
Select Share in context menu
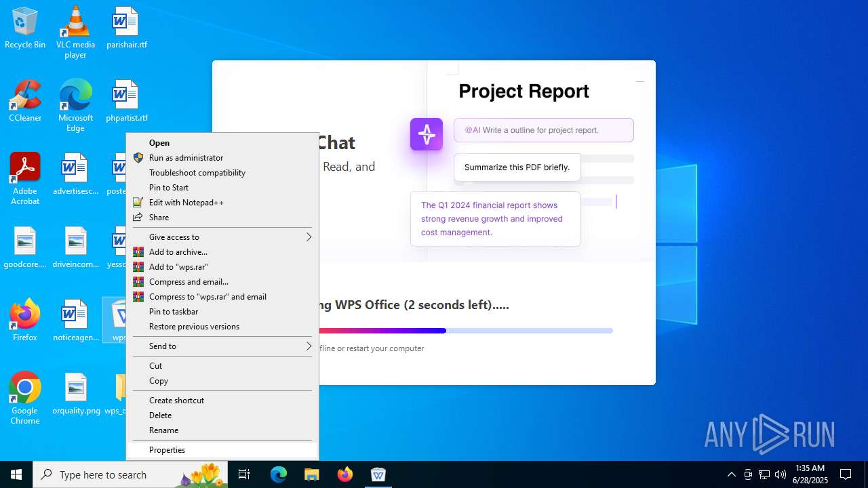[x=222, y=217]
